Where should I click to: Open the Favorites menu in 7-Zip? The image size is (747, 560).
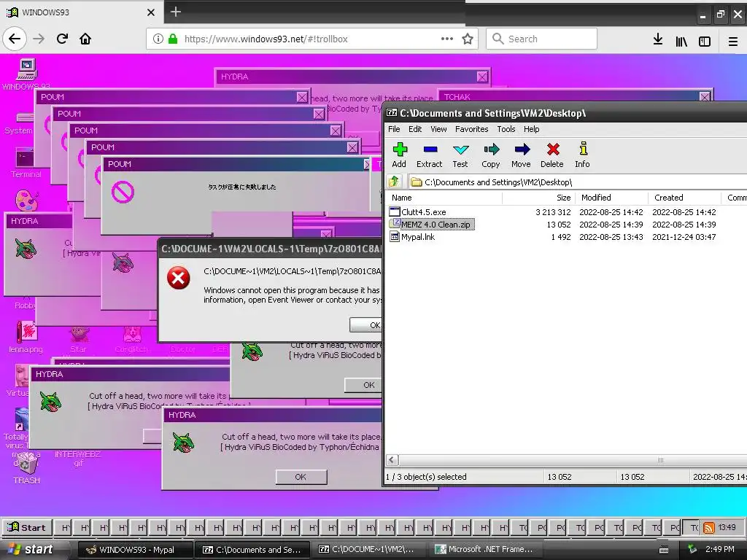[x=472, y=129]
